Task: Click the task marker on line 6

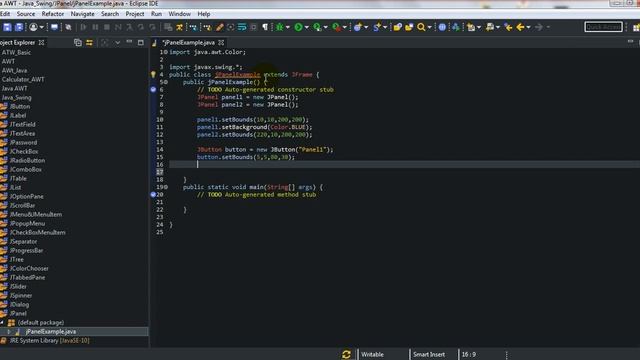Action: (x=153, y=89)
